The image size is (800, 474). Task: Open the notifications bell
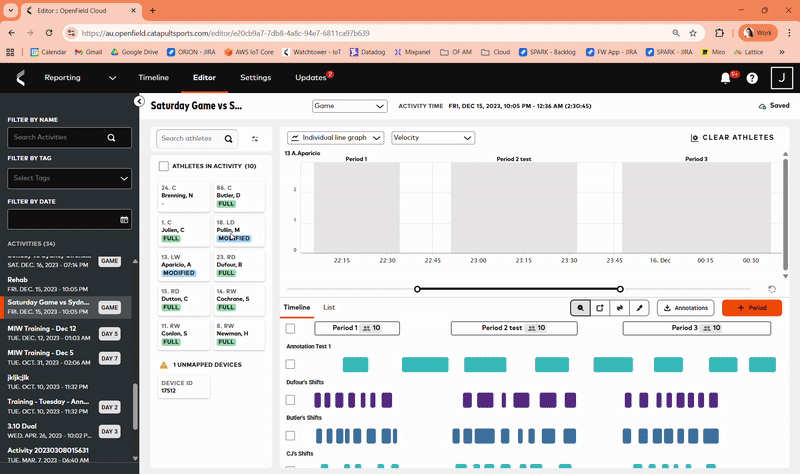click(x=725, y=78)
